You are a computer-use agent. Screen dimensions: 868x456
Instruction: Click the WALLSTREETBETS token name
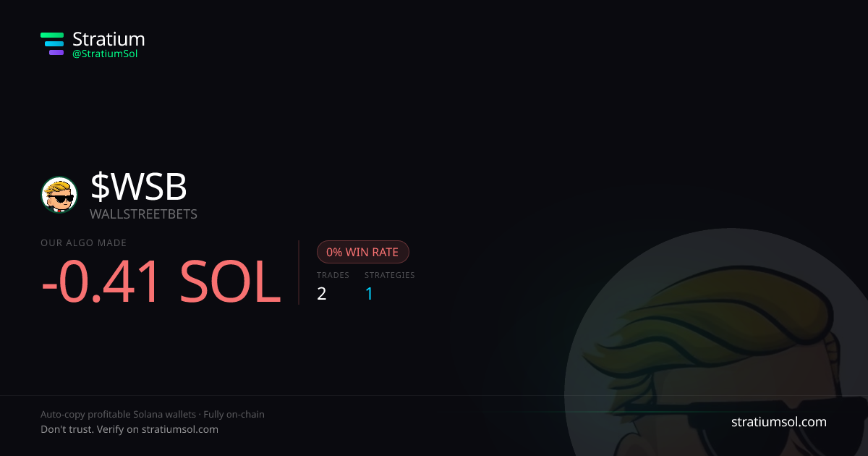coord(143,214)
